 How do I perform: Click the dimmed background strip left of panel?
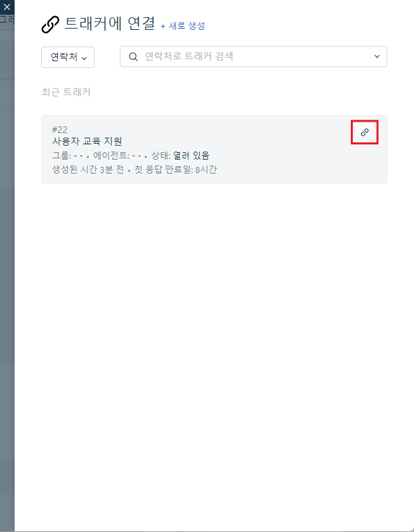(7, 271)
